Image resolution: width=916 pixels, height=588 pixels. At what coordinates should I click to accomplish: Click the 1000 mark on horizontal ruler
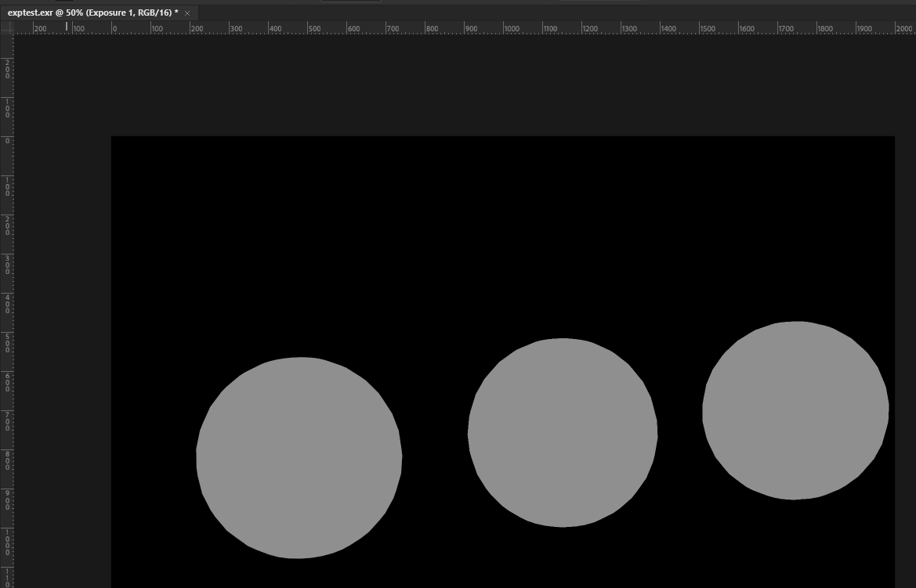[511, 29]
